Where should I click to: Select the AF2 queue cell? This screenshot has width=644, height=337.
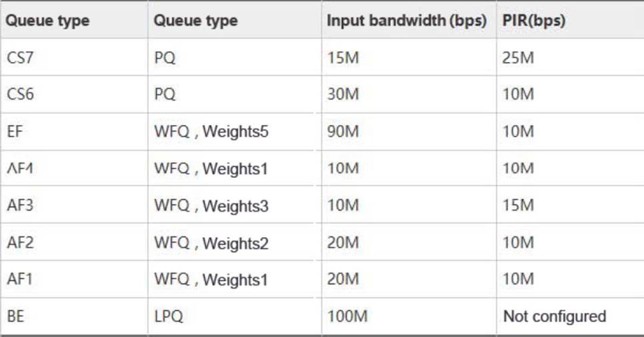point(19,243)
